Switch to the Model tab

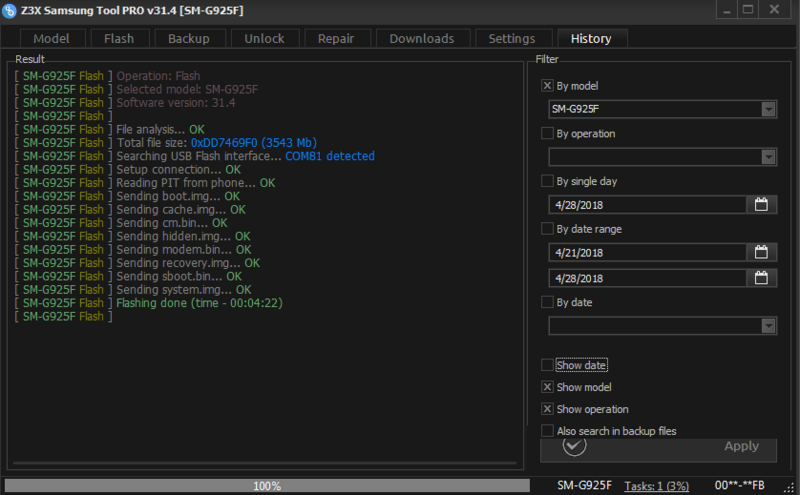coord(51,39)
